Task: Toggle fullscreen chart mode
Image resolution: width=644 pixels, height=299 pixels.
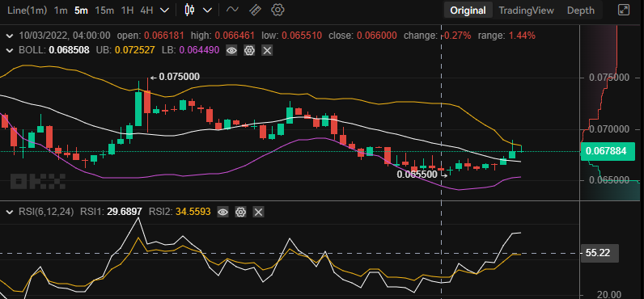Action: coord(624,11)
